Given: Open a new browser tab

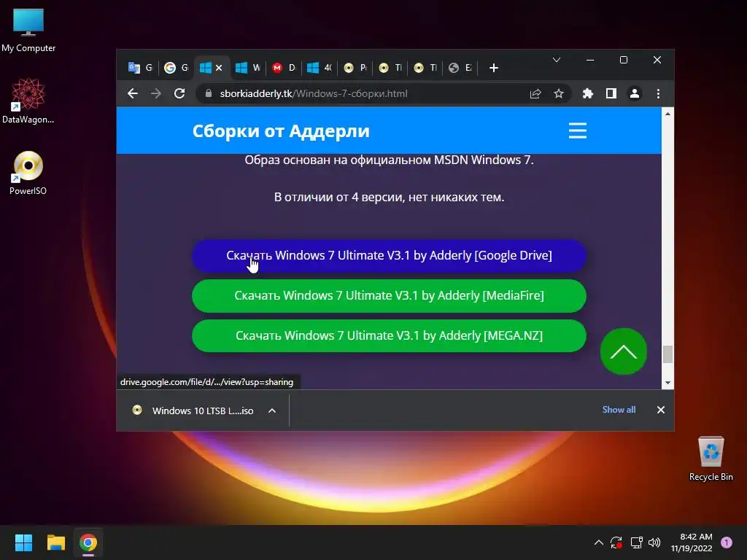Looking at the screenshot, I should (x=494, y=68).
